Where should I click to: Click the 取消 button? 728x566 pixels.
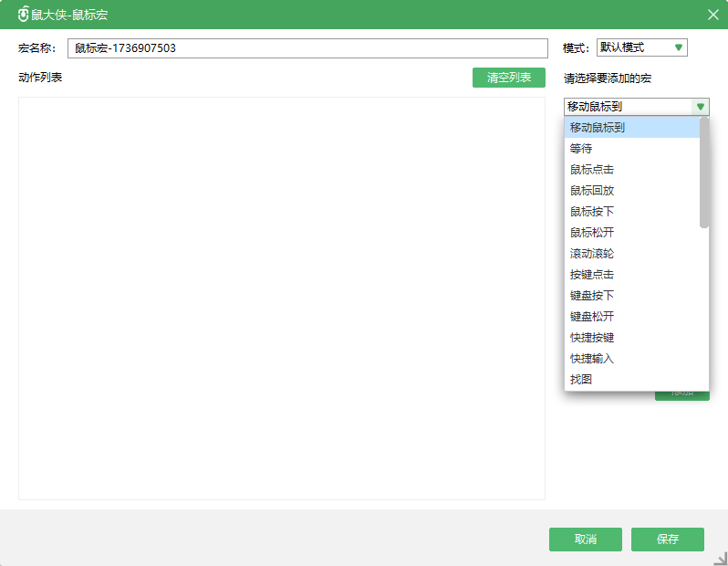(x=585, y=540)
